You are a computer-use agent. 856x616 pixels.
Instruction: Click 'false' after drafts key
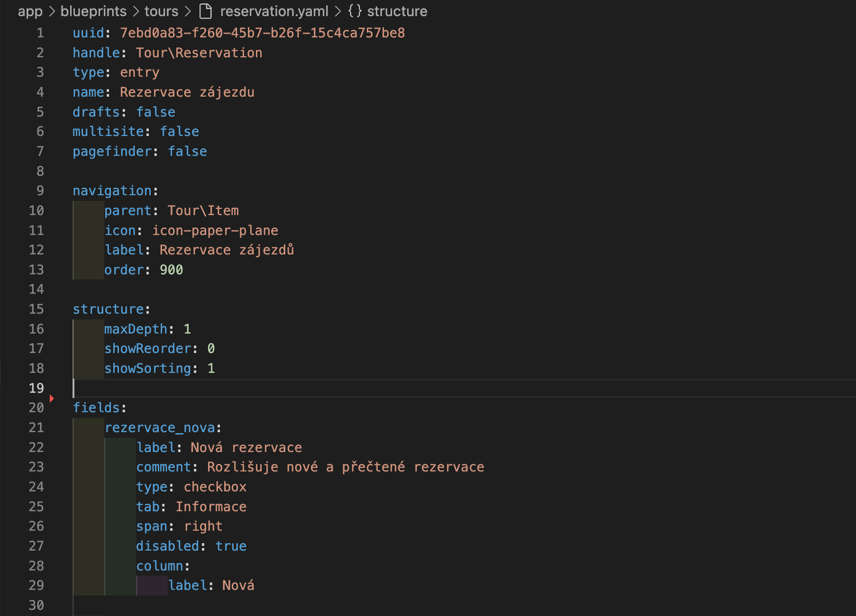pos(156,112)
